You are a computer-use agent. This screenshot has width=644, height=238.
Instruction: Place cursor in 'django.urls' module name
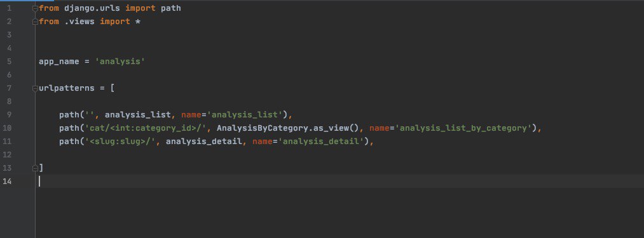pos(92,9)
